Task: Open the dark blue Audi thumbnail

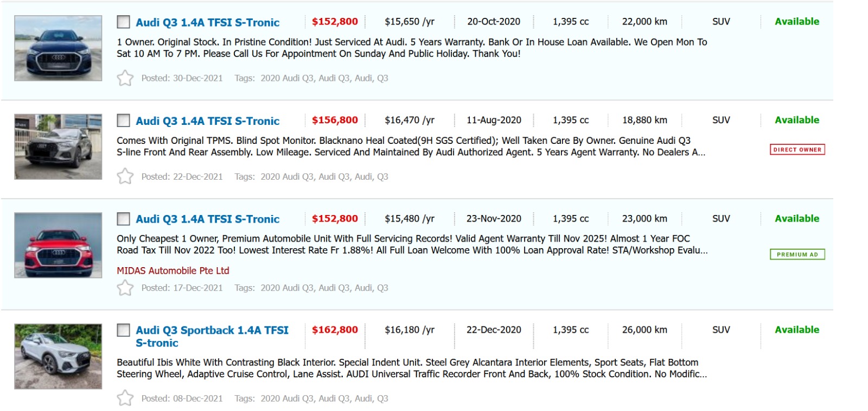Action: click(58, 48)
